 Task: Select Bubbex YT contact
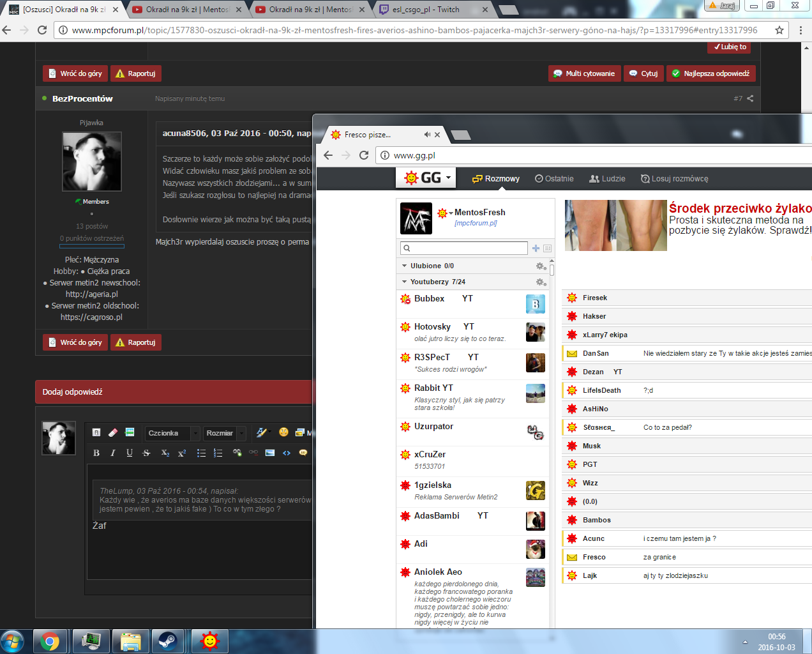click(472, 303)
